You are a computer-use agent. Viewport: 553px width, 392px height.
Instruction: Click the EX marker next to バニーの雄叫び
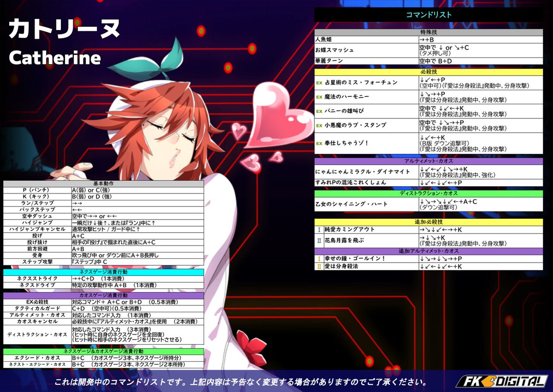320,111
